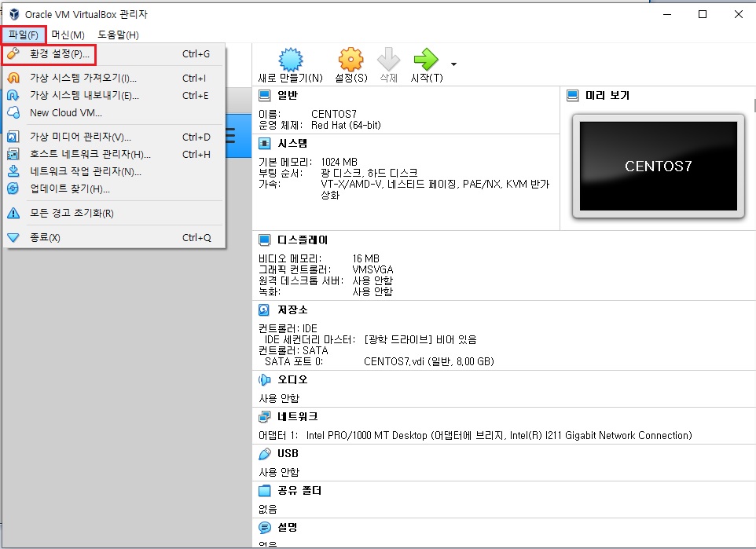
Task: Click the CENTOS7 preview thumbnail
Action: [658, 166]
